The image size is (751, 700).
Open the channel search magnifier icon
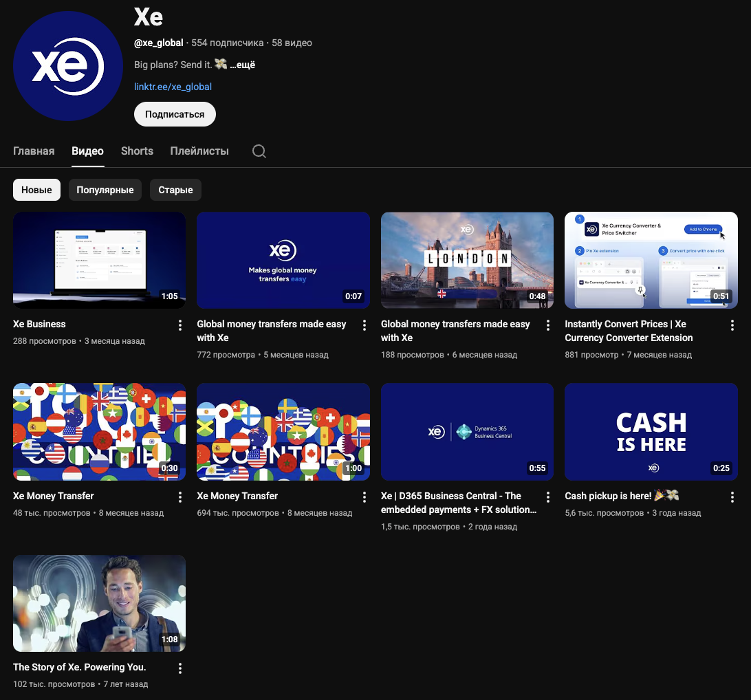[x=259, y=151]
